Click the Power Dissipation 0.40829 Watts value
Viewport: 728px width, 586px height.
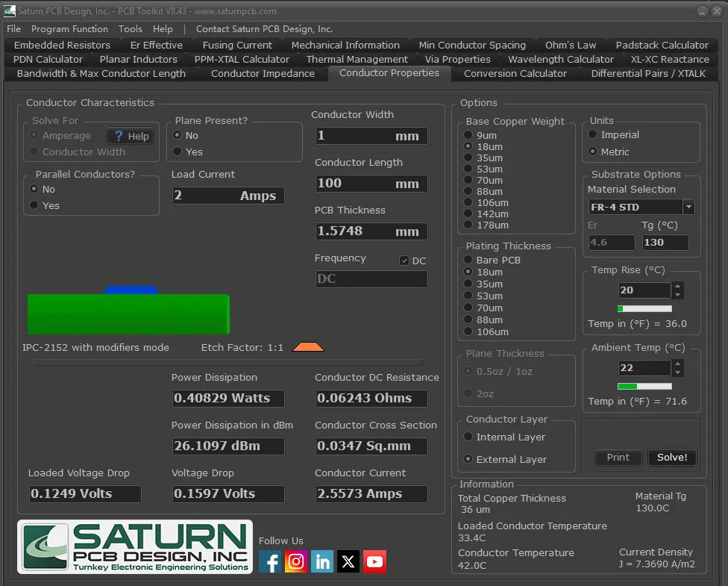coord(228,399)
